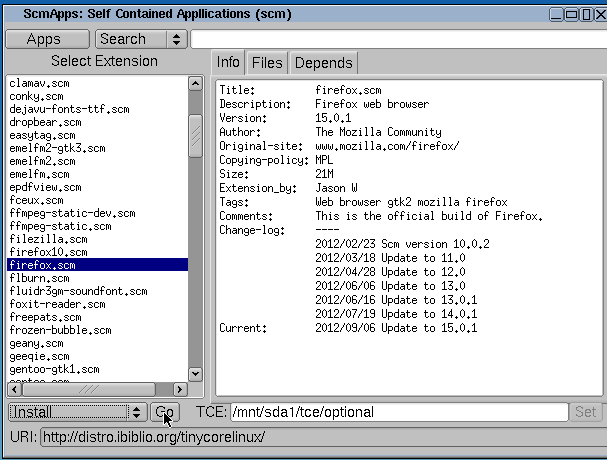Click the '2012/03/18 Update to 11.0' line
Viewport: 607px width, 460px height.
point(390,258)
